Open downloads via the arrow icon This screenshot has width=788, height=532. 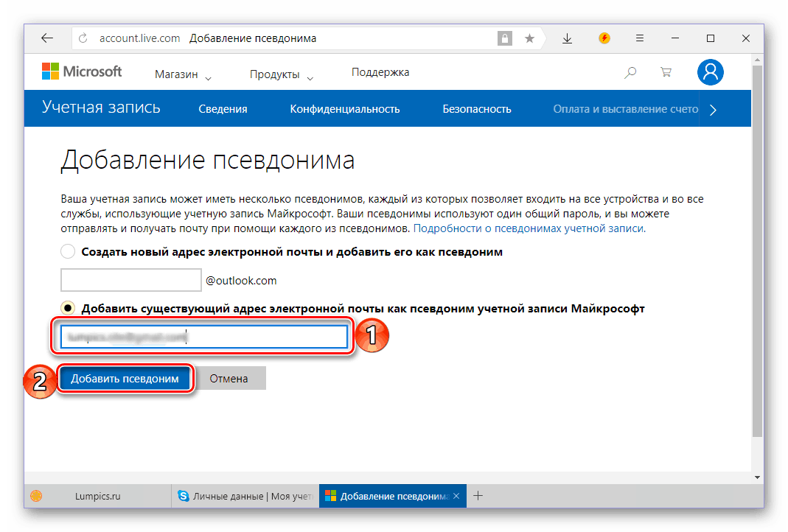point(567,38)
